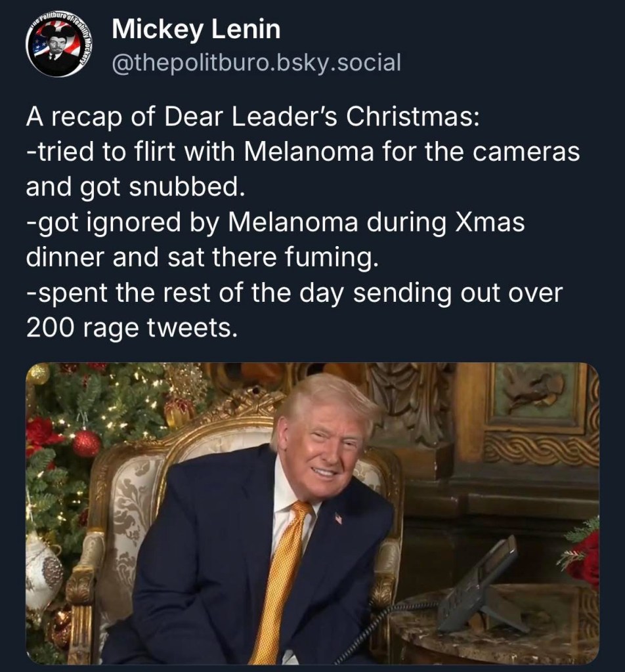Click the red roses at the photo's right edge
This screenshot has width=625, height=672.
[584, 555]
